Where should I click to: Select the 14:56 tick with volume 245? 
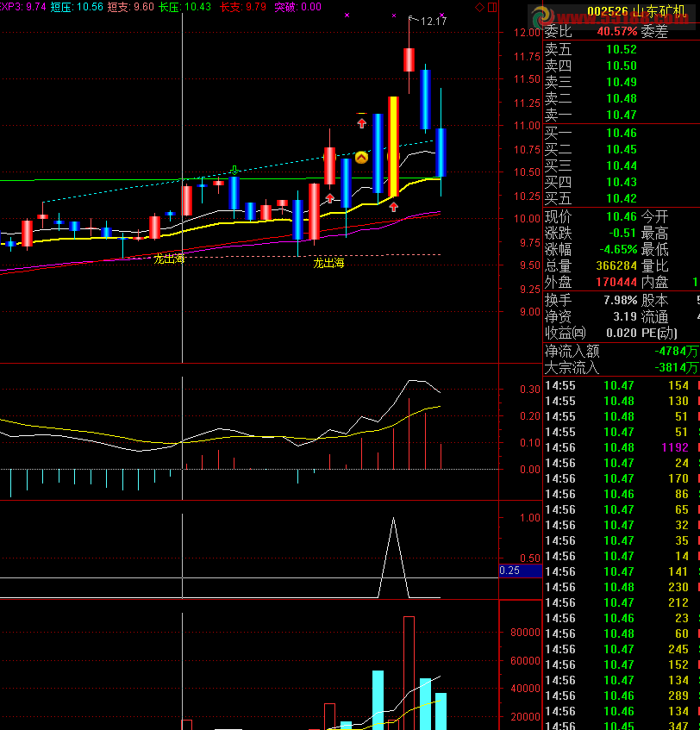click(622, 649)
